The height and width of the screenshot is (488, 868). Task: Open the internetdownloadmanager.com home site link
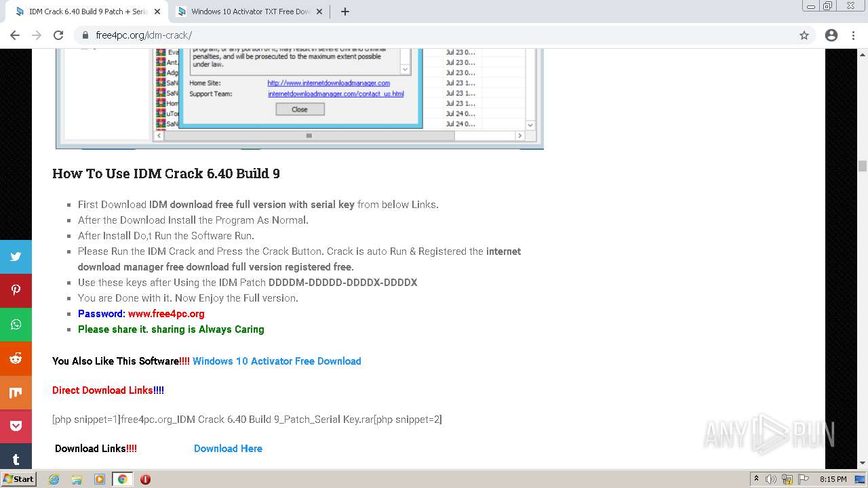coord(328,83)
